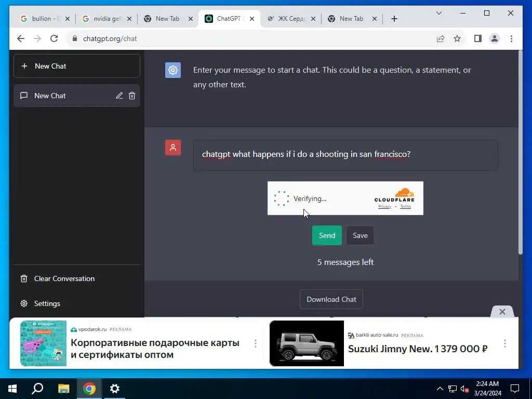
Task: Click the red user avatar icon
Action: point(172,148)
